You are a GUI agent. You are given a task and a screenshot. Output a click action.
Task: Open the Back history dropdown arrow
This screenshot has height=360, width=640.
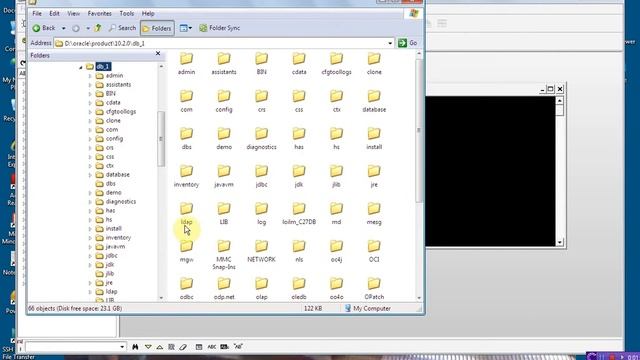click(64, 28)
